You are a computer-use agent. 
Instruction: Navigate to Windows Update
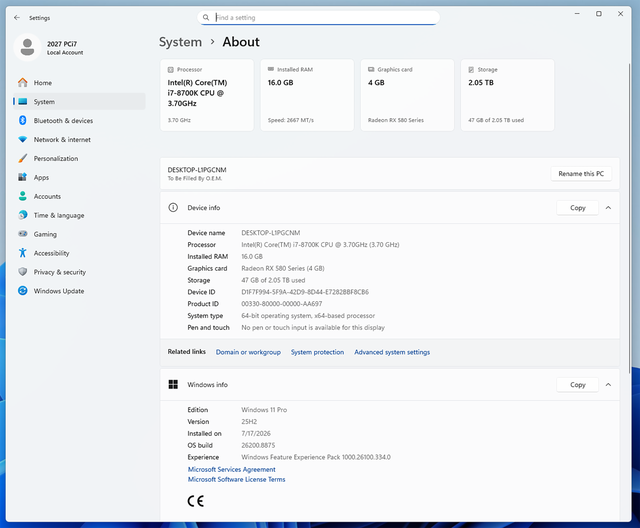(79, 291)
